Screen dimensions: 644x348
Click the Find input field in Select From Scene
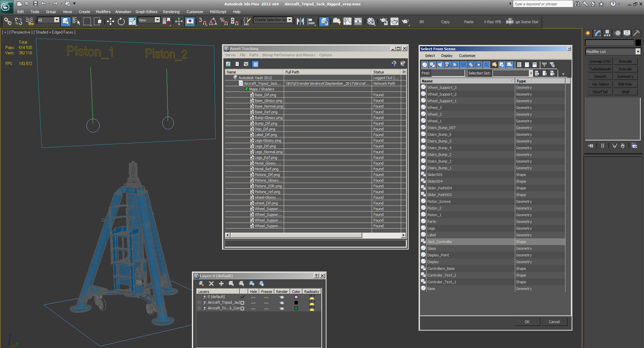click(x=448, y=73)
